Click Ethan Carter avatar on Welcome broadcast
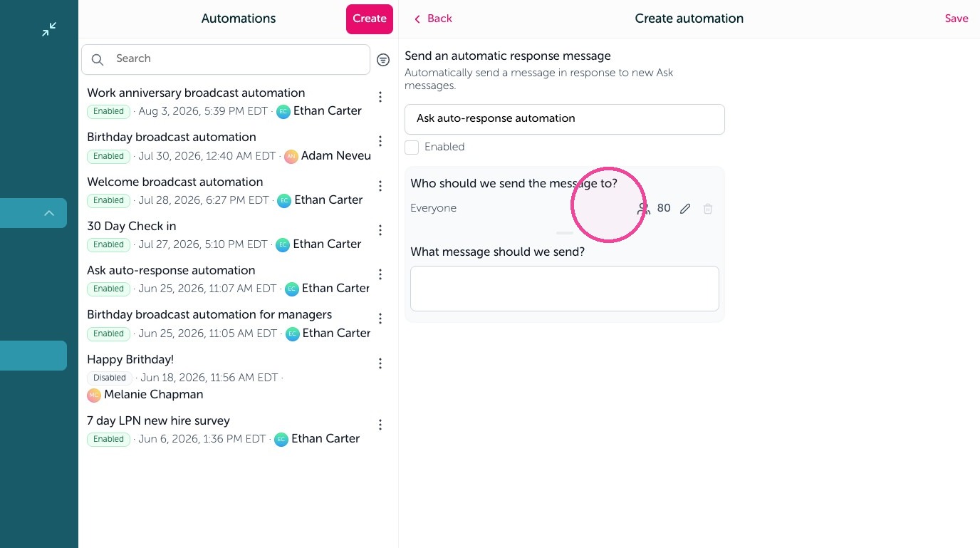The height and width of the screenshot is (548, 980). tap(284, 200)
